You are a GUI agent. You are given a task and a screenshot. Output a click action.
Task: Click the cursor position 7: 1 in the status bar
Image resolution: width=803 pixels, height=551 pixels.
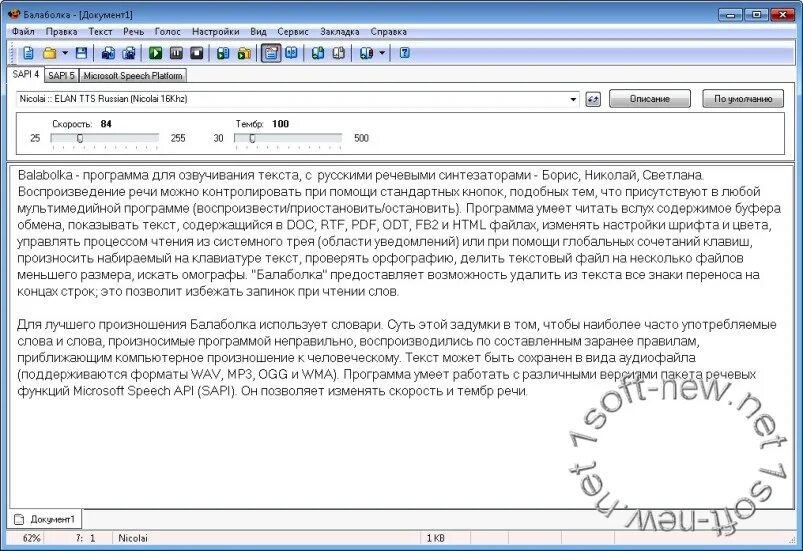tap(85, 538)
